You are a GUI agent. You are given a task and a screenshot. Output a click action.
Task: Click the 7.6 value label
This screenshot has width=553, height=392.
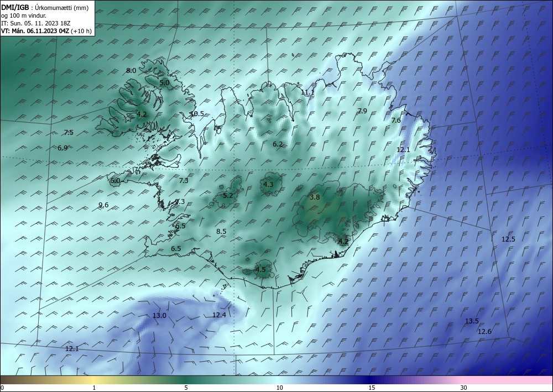(x=396, y=120)
